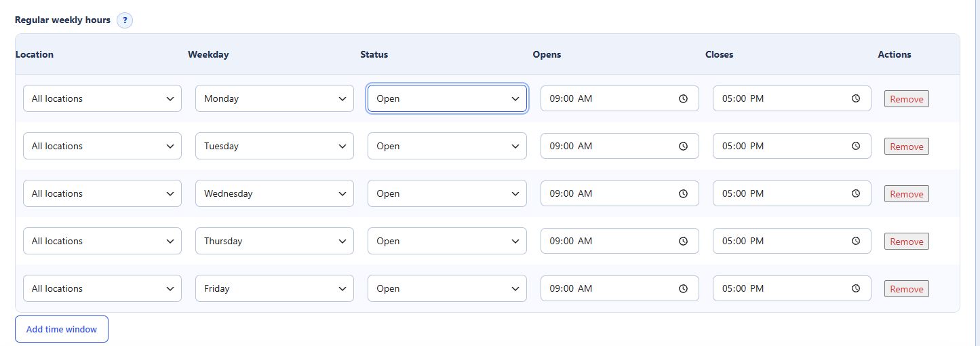Remove the Tuesday time window
The image size is (980, 346).
coord(907,147)
